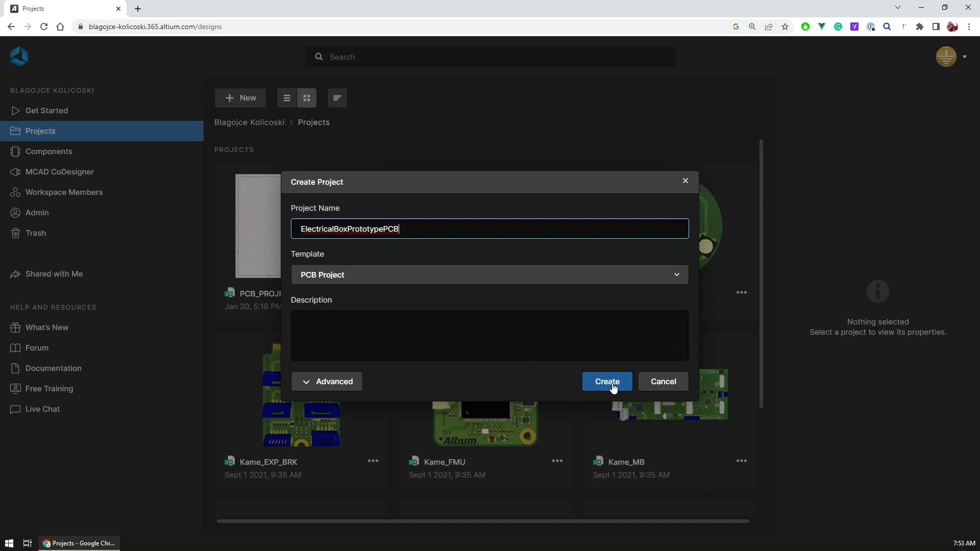Open the browser home page
The width and height of the screenshot is (980, 551).
[x=60, y=27]
